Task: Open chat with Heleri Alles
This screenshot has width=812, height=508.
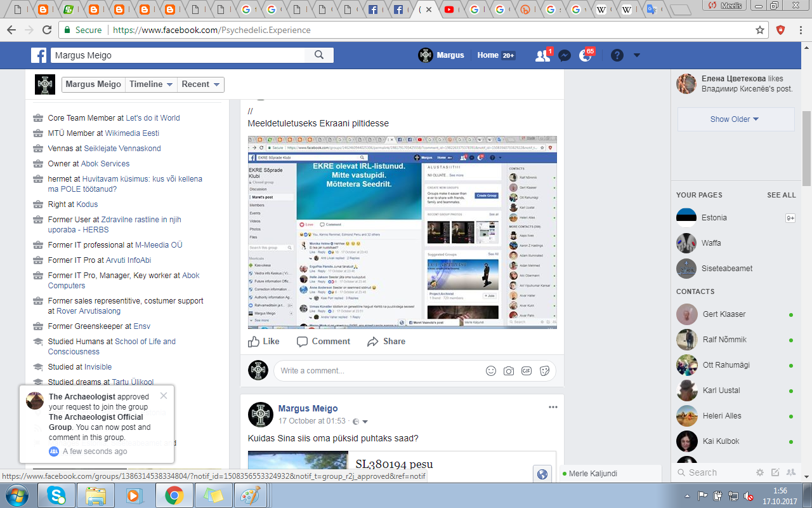Action: (x=736, y=416)
